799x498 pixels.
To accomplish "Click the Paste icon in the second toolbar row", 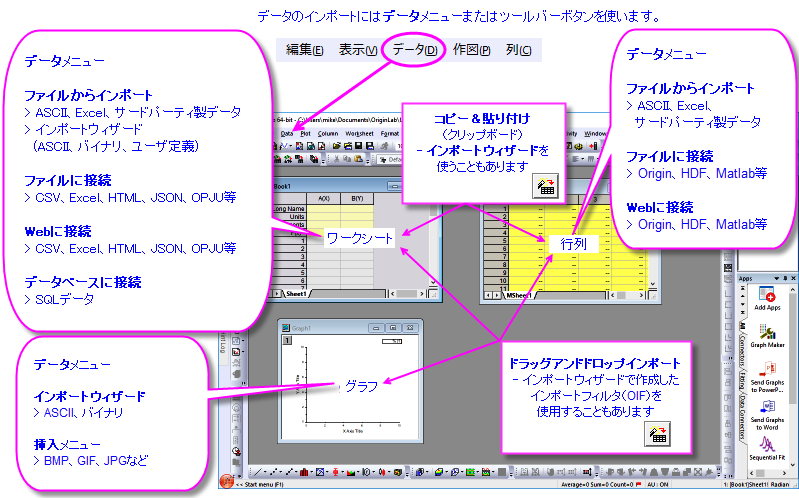I will (358, 159).
